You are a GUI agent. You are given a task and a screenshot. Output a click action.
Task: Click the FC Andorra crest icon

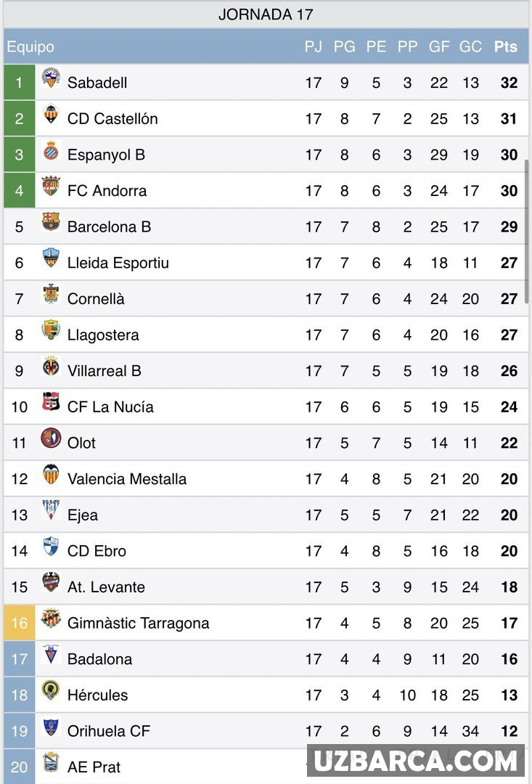(51, 187)
